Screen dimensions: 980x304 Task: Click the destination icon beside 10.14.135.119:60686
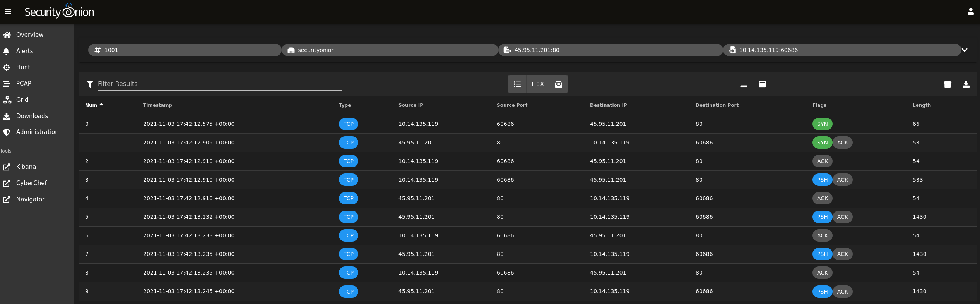pyautogui.click(x=732, y=50)
